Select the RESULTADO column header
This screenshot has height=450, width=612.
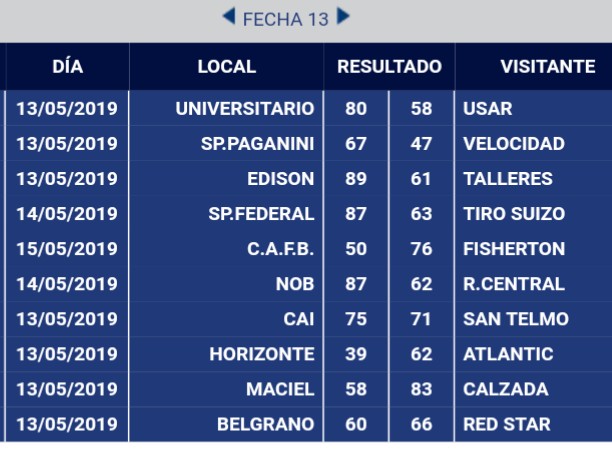[x=389, y=67]
